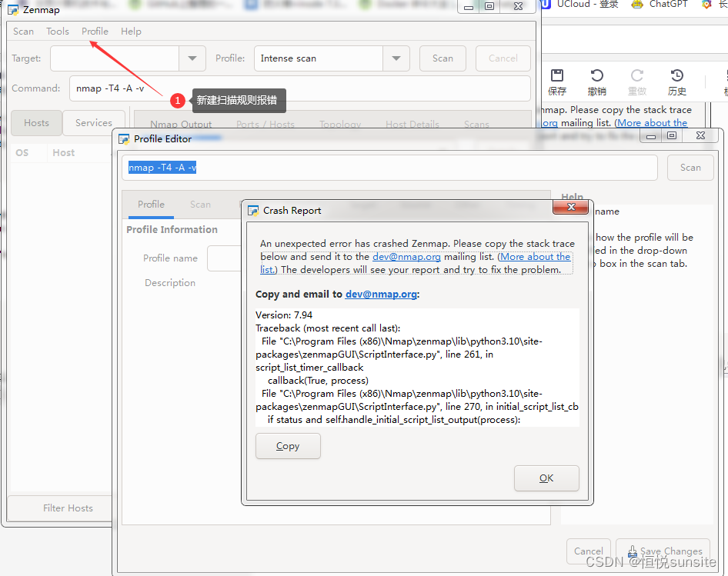Select the Hosts button in Zenmap
Viewport: 728px width, 576px height.
pyautogui.click(x=36, y=123)
